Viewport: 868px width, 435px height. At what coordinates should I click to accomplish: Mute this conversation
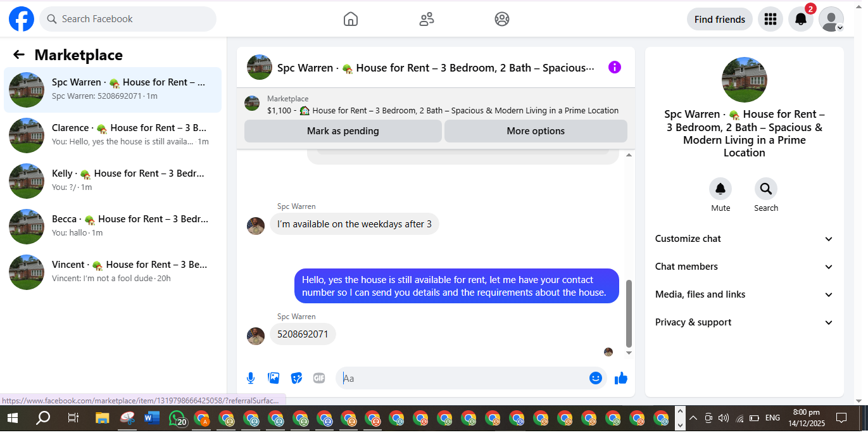pyautogui.click(x=720, y=195)
